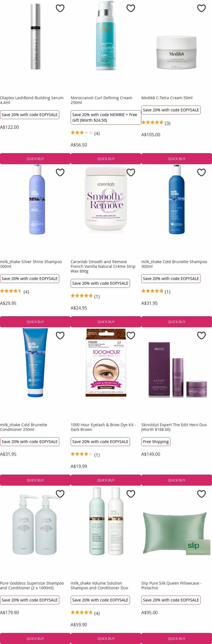Image resolution: width=212 pixels, height=644 pixels.
Task: Add Olaplex LashBond Serum to wishlist
Action: (60, 8)
